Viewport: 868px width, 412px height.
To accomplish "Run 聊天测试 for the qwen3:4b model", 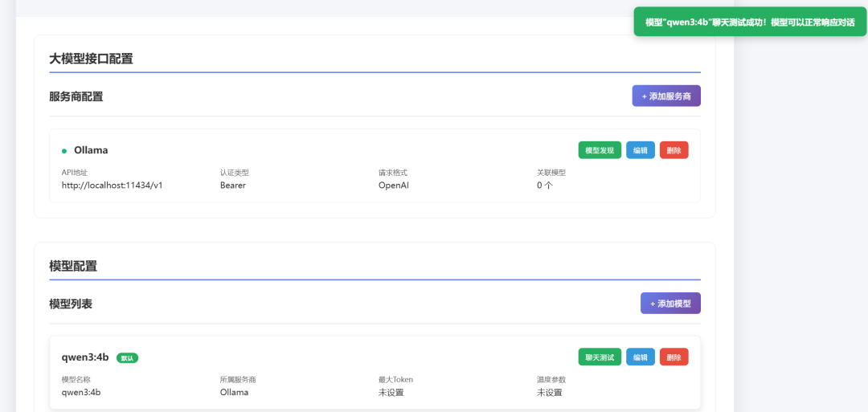I will pos(600,357).
